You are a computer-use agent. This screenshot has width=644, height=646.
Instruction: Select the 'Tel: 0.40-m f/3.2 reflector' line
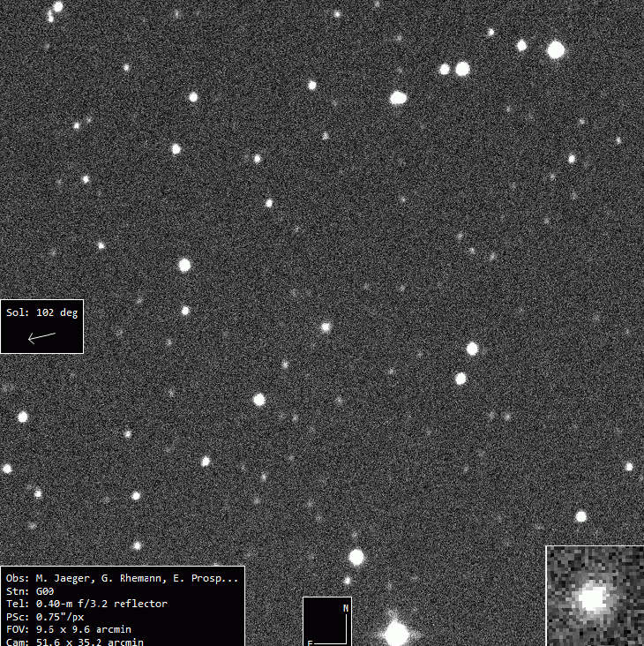click(86, 604)
